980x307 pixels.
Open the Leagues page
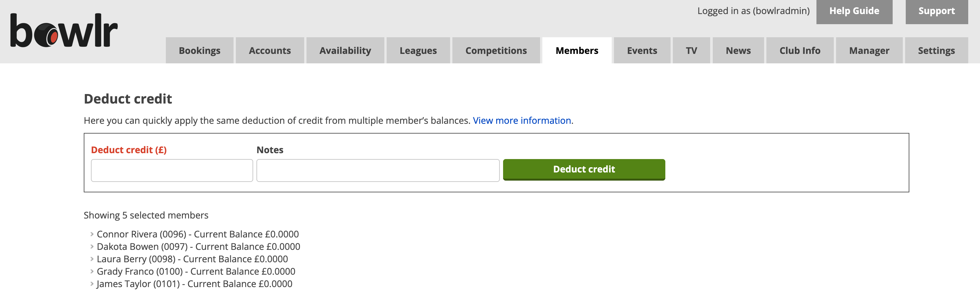(418, 50)
